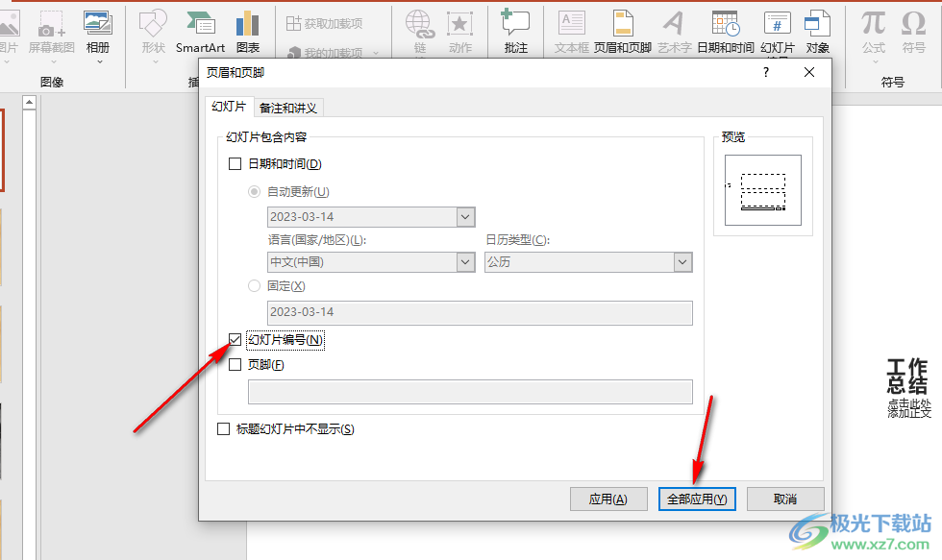The image size is (942, 560).
Task: Click the Preview (预览) thumbnail
Action: pos(763,190)
